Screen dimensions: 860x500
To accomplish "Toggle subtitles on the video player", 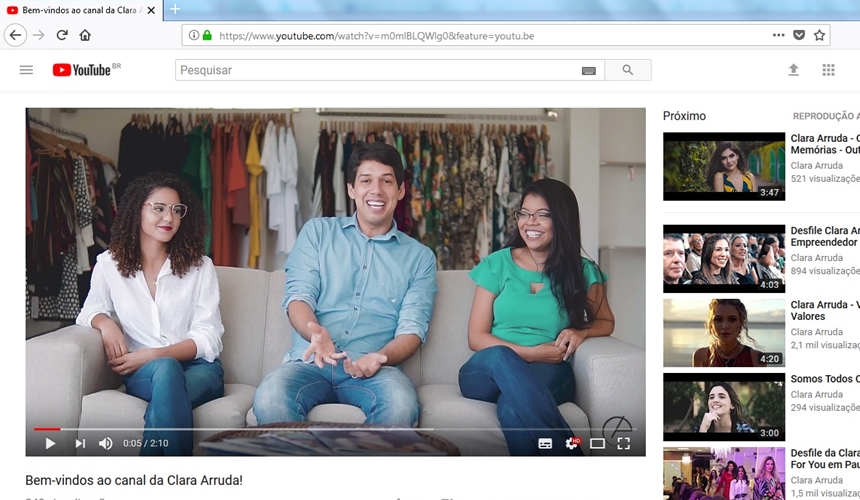I will click(x=545, y=443).
